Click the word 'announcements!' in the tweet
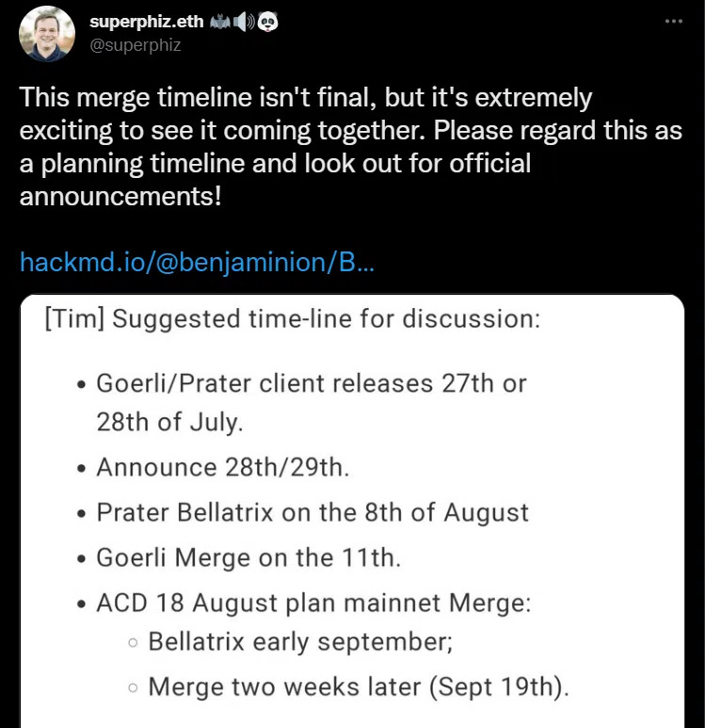The height and width of the screenshot is (728, 705). [x=120, y=196]
